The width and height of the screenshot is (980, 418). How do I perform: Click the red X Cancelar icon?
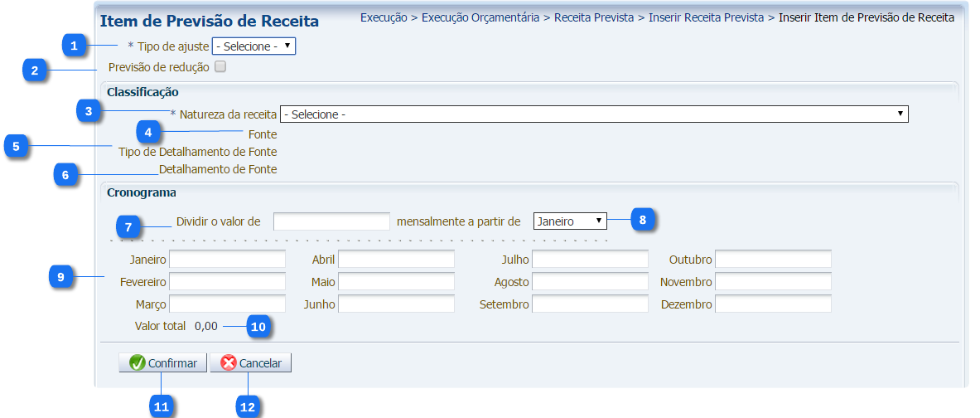pos(229,363)
